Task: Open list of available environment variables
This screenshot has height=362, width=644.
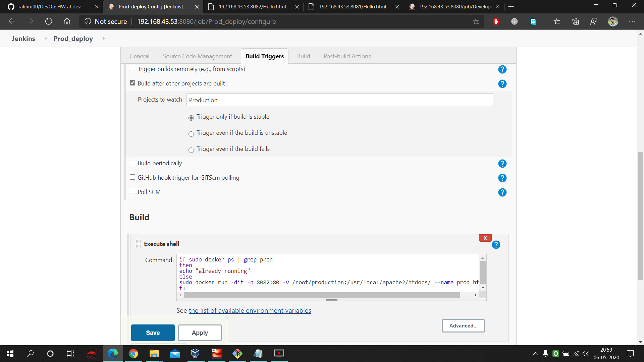Action: 250,311
